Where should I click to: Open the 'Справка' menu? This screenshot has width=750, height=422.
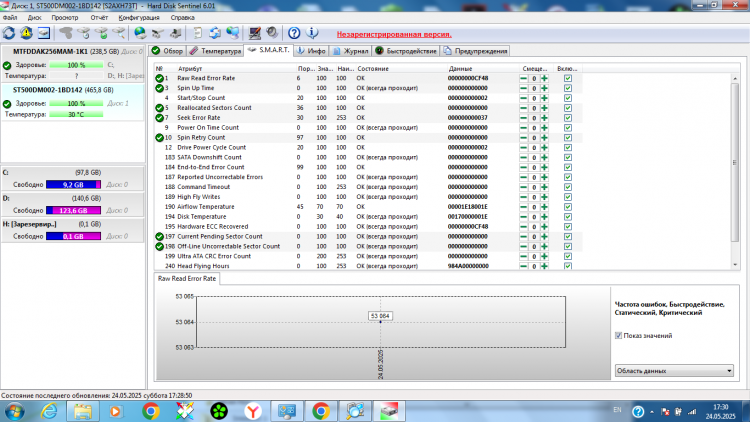[x=182, y=18]
